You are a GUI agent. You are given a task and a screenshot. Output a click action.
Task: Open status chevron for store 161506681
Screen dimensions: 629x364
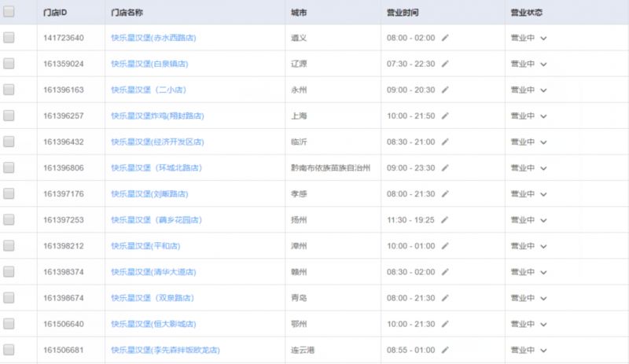(x=543, y=351)
